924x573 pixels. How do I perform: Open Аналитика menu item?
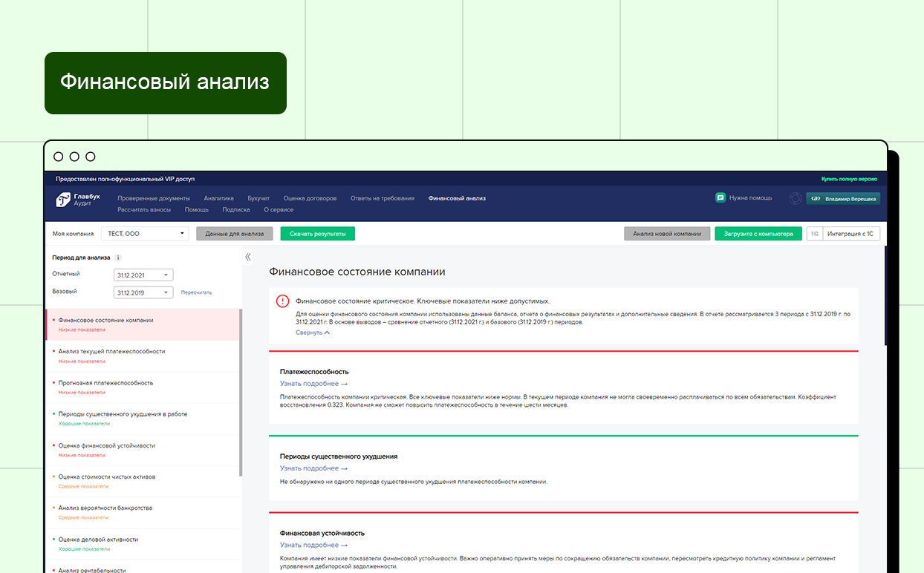[218, 198]
